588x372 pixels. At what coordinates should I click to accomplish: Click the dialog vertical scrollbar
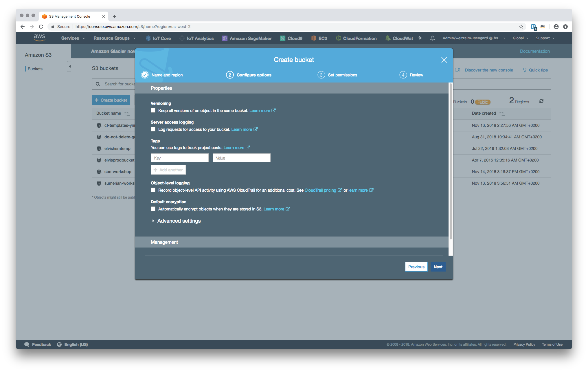(451, 161)
